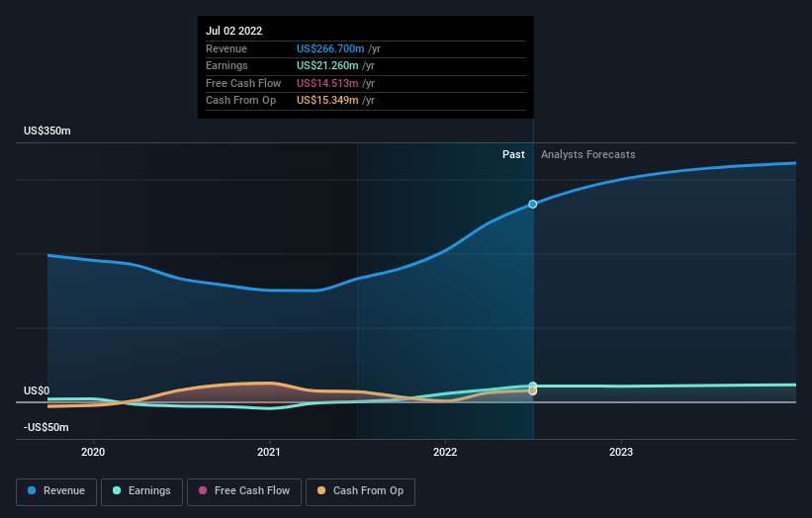Toggle the Cash From Op legend series
The image size is (812, 518).
(x=360, y=491)
